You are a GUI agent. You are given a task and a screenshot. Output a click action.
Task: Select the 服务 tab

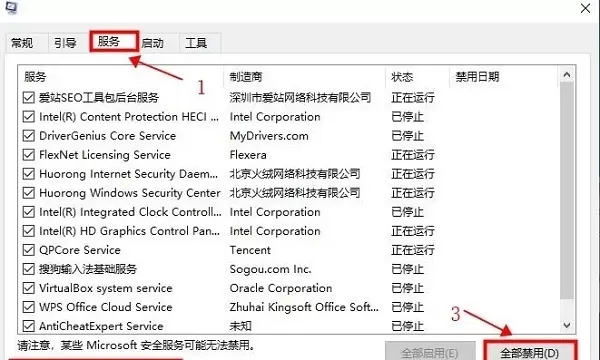tap(114, 41)
